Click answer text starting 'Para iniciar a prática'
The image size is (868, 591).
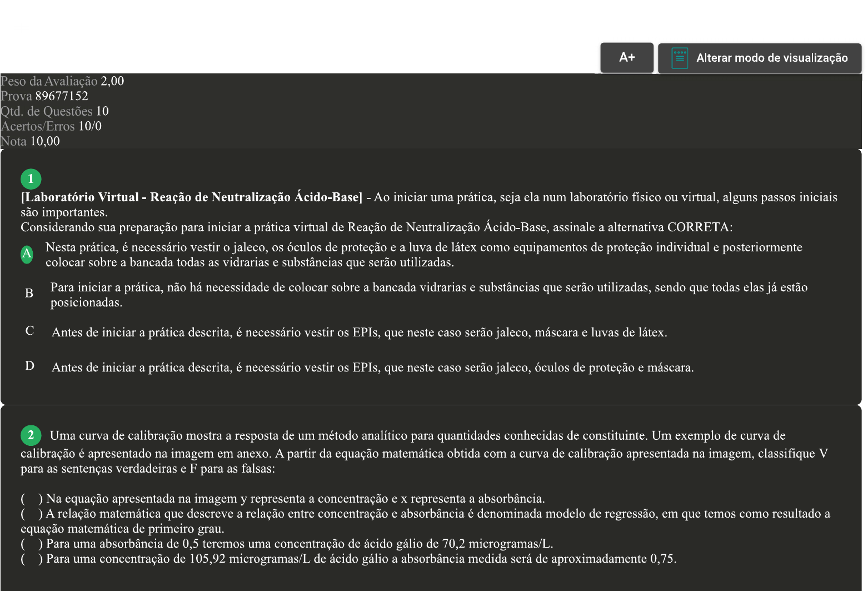428,295
